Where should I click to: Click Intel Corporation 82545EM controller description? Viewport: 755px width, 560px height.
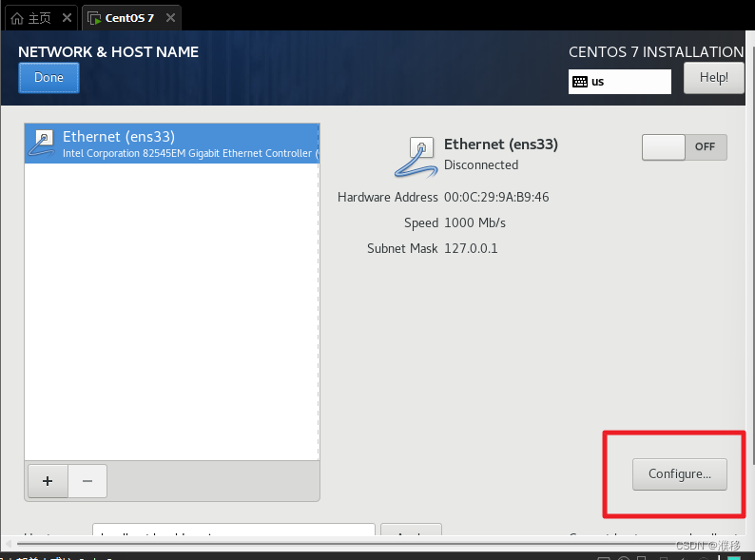point(190,154)
